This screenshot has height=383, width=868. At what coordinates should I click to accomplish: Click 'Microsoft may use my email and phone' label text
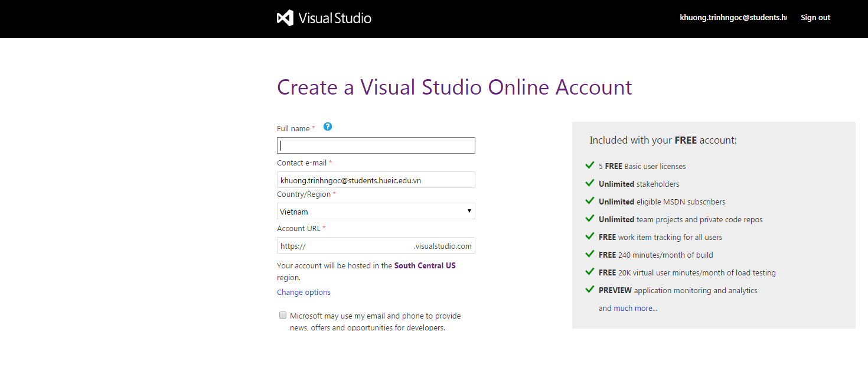[375, 322]
